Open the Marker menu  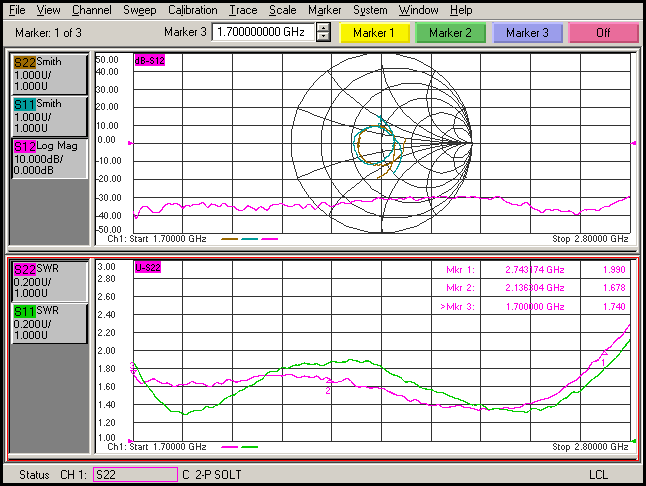(x=324, y=10)
